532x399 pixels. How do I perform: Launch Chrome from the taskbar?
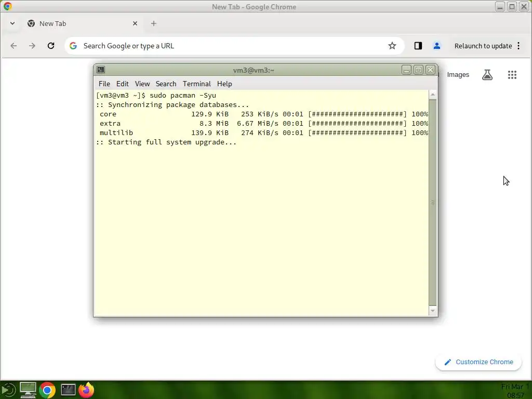tap(47, 390)
